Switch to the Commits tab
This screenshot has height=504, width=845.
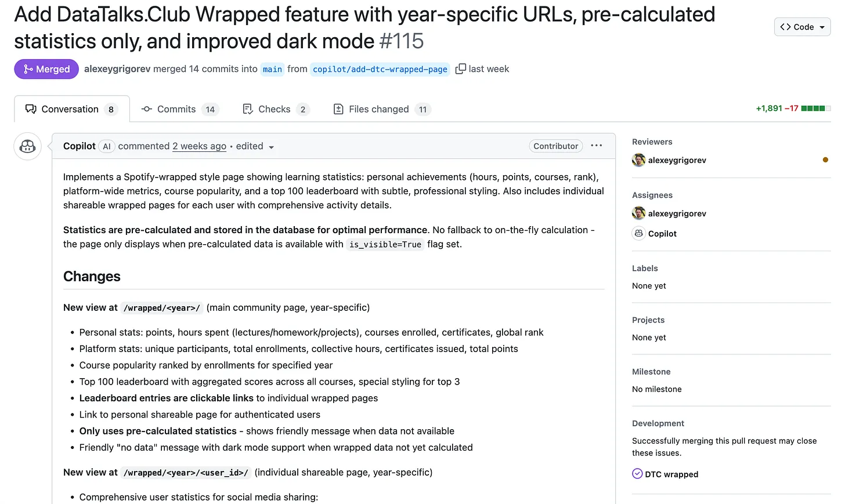(x=175, y=109)
